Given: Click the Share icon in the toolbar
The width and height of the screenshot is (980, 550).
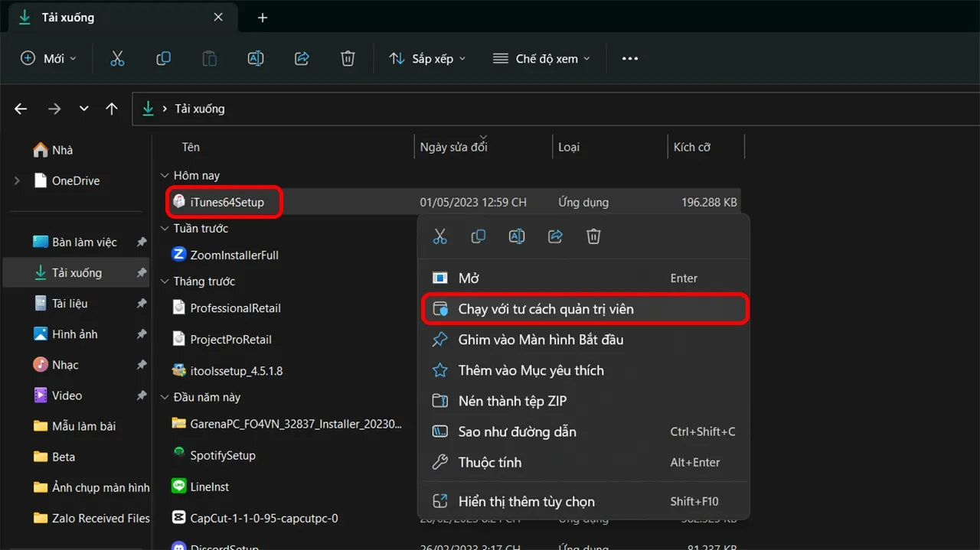Looking at the screenshot, I should (301, 57).
